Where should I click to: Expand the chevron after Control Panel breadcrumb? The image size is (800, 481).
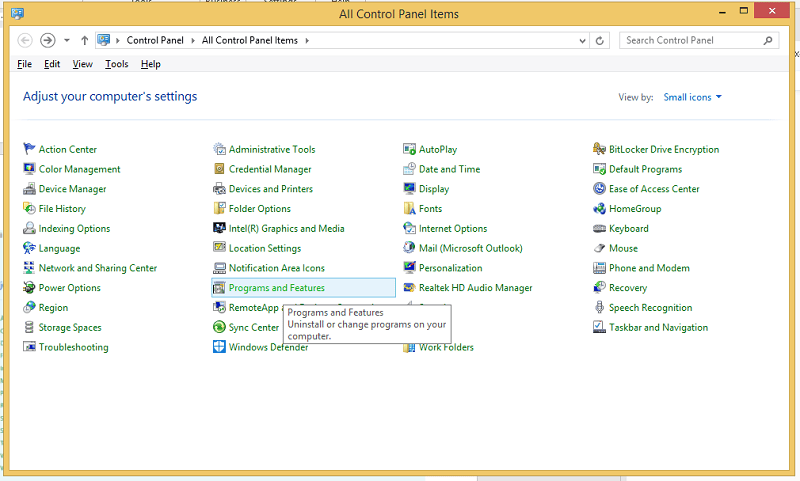coord(193,40)
